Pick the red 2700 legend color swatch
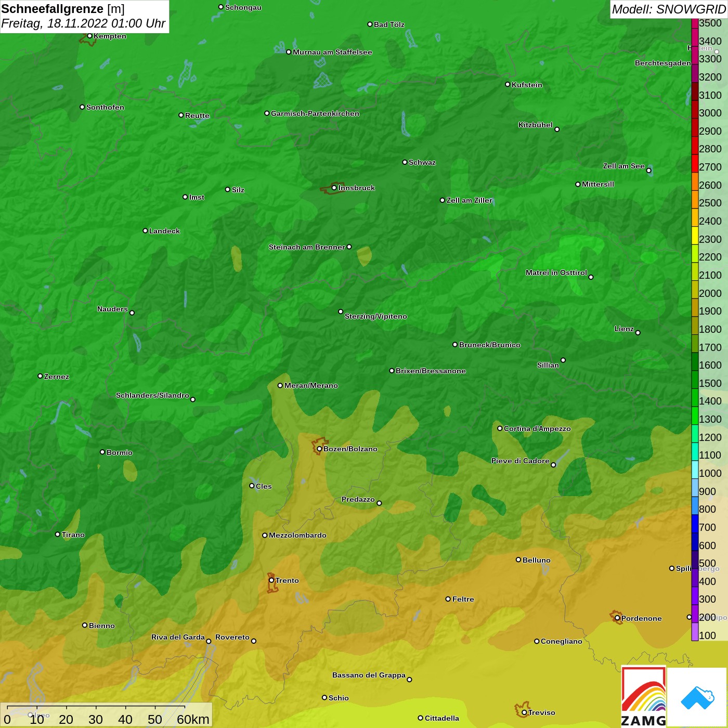 [695, 163]
